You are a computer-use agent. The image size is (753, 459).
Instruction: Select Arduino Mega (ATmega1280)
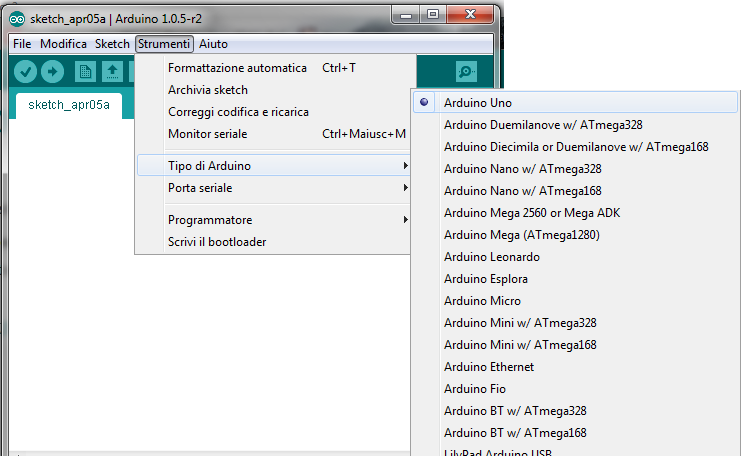[x=575, y=235]
